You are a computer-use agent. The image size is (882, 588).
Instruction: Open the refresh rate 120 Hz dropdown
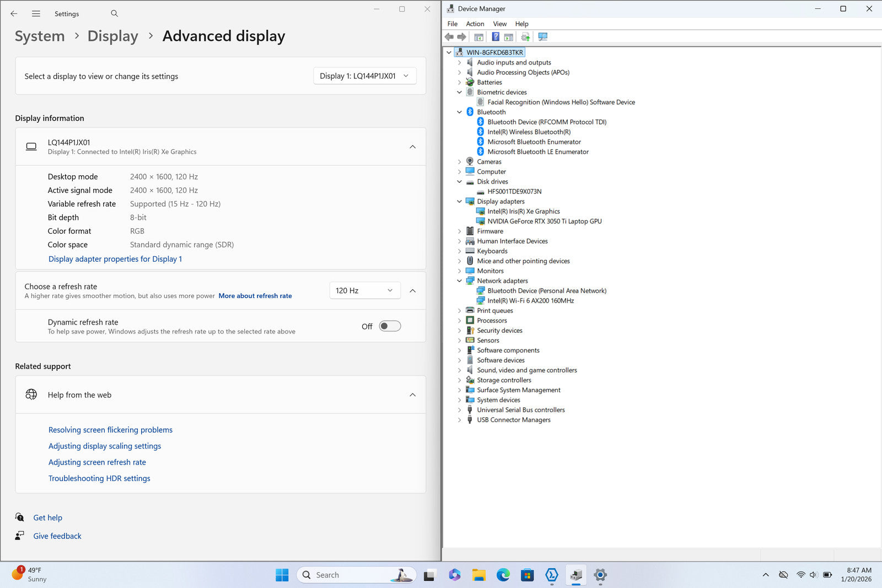(x=364, y=290)
